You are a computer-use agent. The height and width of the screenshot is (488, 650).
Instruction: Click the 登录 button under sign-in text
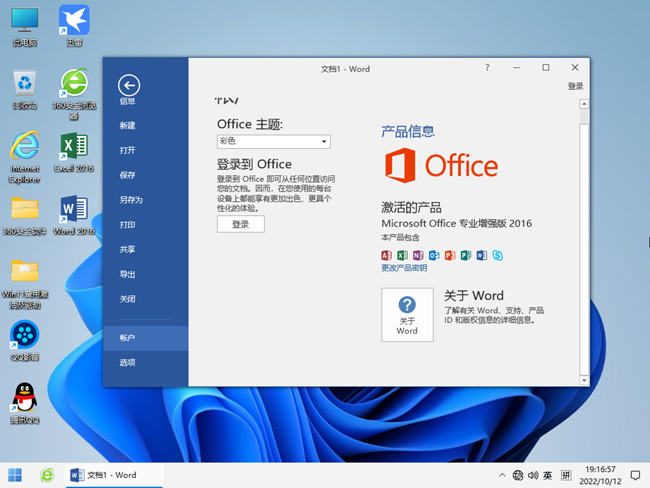(240, 224)
